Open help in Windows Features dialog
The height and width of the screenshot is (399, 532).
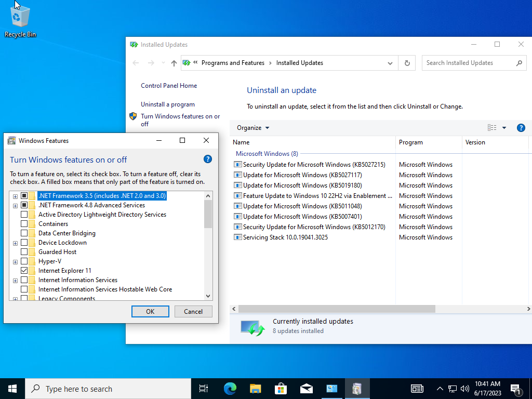click(208, 159)
